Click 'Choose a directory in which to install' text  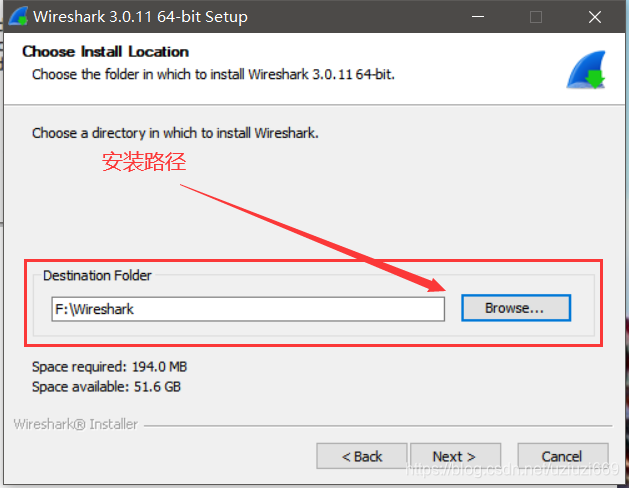(x=175, y=133)
